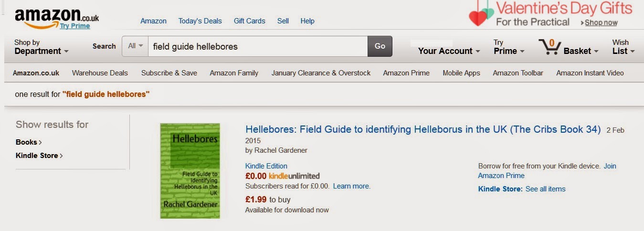Click the Learn more link
This screenshot has width=644, height=231.
tap(351, 186)
